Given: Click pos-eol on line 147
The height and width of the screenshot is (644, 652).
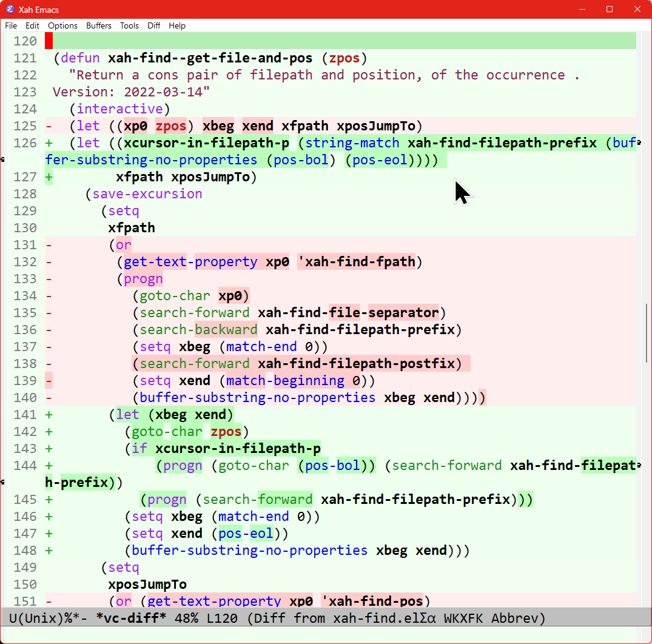Looking at the screenshot, I should coord(246,534).
